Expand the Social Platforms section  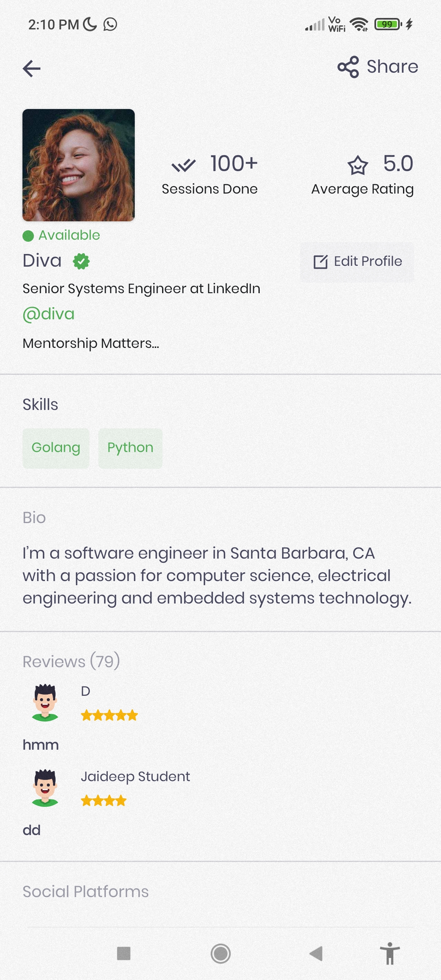point(85,891)
